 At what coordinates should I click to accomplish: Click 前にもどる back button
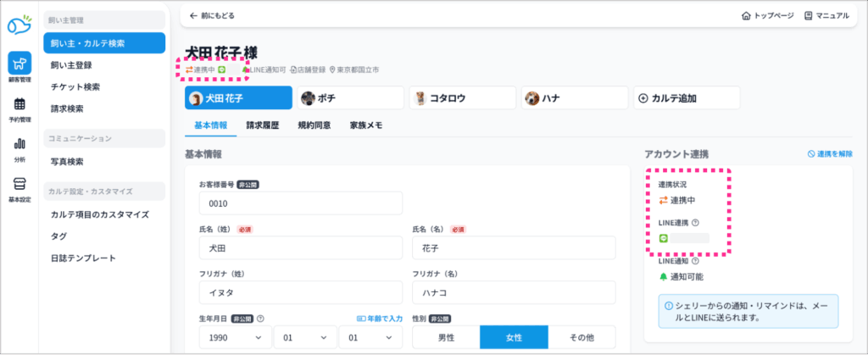click(x=213, y=15)
